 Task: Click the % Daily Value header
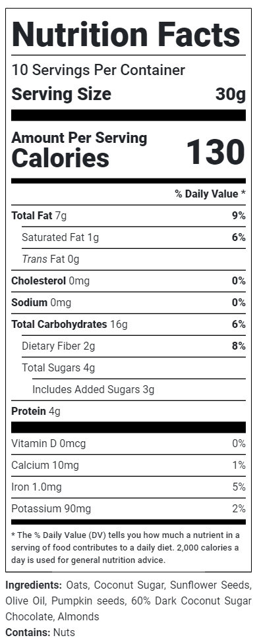[210, 194]
